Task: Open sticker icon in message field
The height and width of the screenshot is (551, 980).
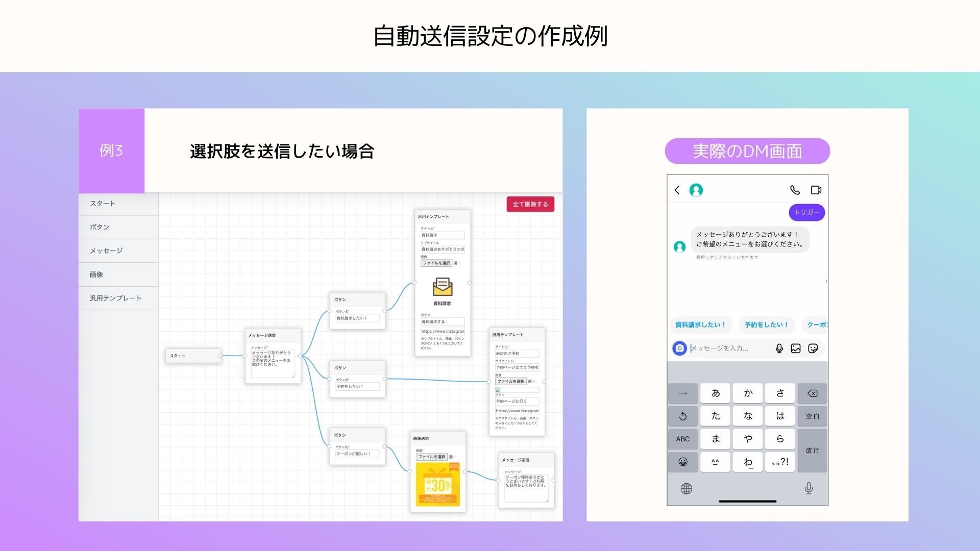Action: [x=813, y=348]
